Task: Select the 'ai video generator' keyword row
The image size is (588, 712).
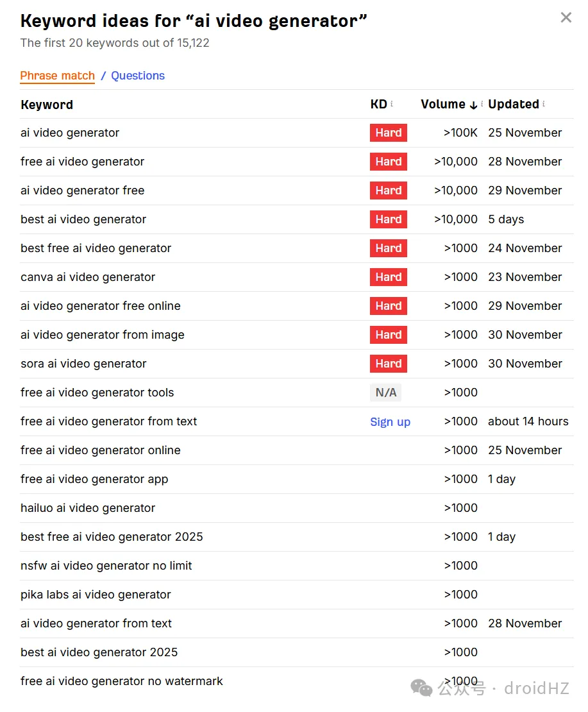Action: [70, 133]
